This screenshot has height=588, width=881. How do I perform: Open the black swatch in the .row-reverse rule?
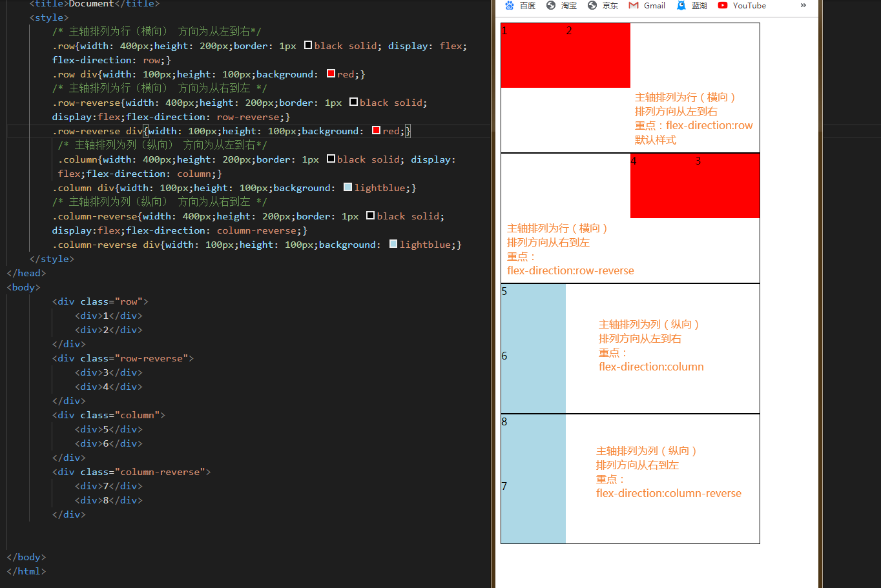pyautogui.click(x=353, y=102)
